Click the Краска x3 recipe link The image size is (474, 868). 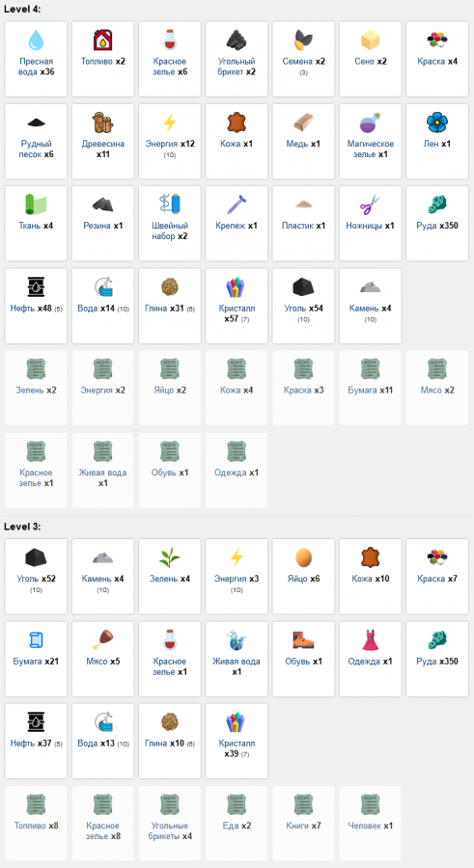point(303,391)
